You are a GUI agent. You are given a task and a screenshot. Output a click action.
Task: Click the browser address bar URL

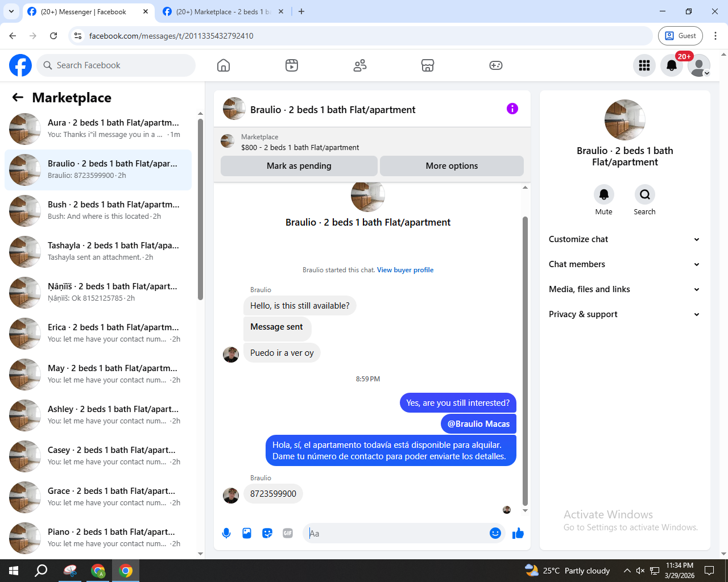point(171,36)
